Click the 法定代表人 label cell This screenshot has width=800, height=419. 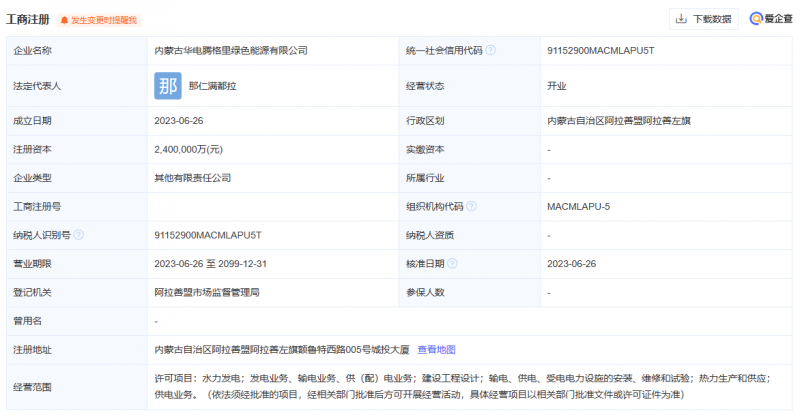click(77, 86)
